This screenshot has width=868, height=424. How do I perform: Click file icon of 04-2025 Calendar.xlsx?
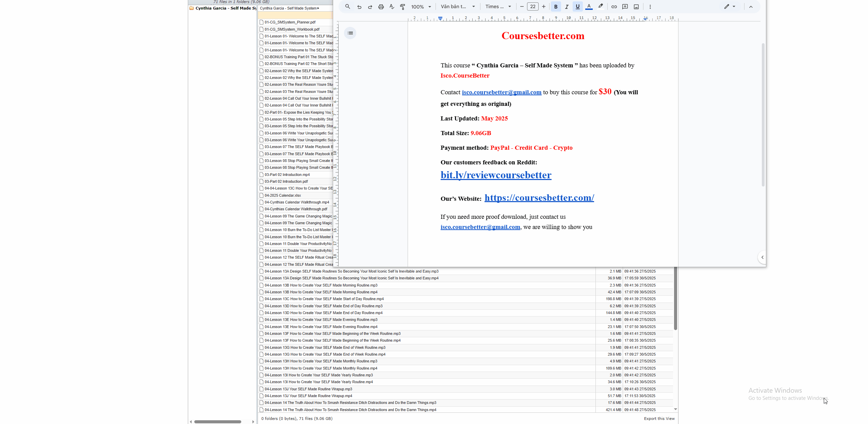[x=261, y=195]
